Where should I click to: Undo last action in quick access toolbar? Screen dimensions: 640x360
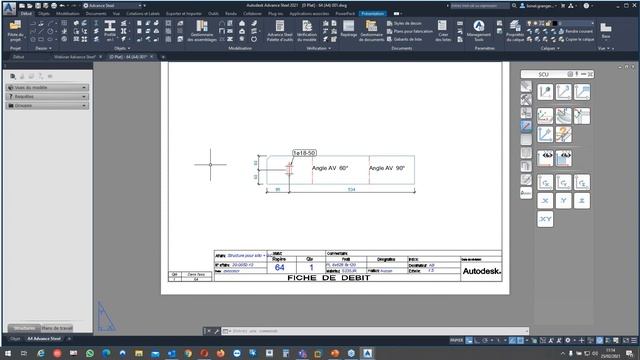[x=62, y=6]
